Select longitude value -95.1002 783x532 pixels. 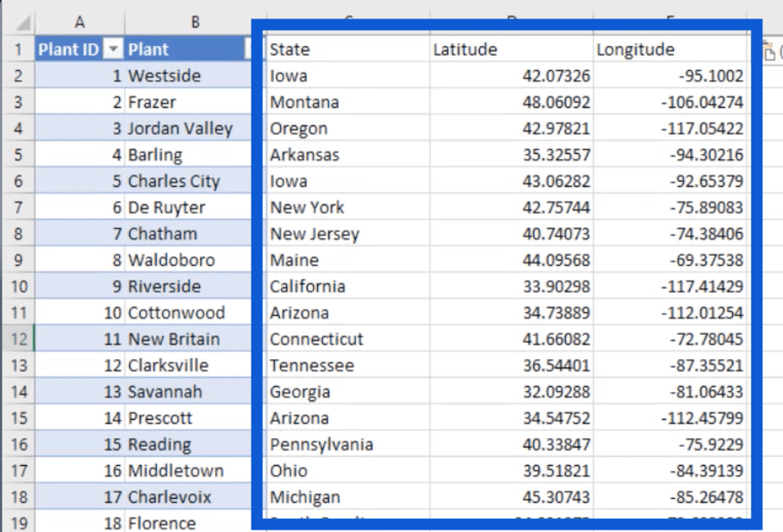point(670,75)
